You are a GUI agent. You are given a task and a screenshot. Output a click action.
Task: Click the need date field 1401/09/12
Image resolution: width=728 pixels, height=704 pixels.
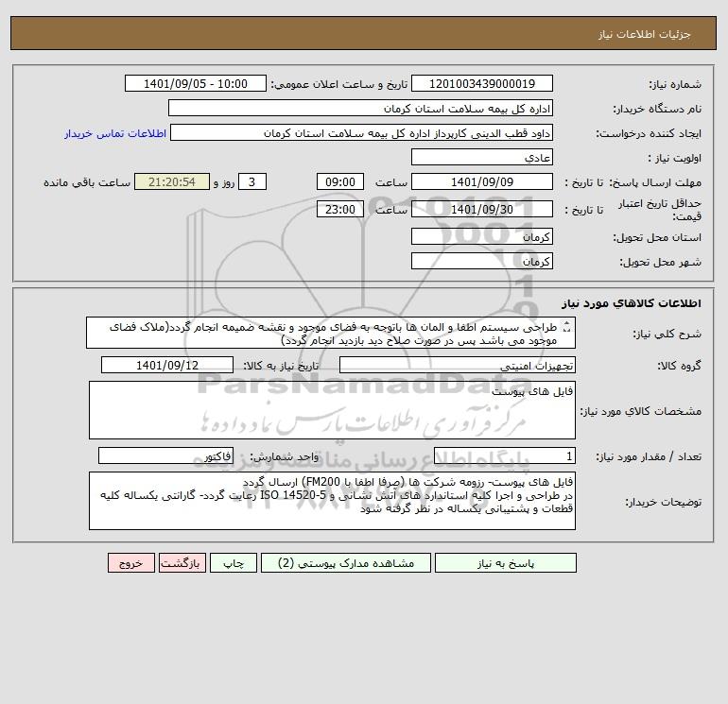(x=167, y=365)
